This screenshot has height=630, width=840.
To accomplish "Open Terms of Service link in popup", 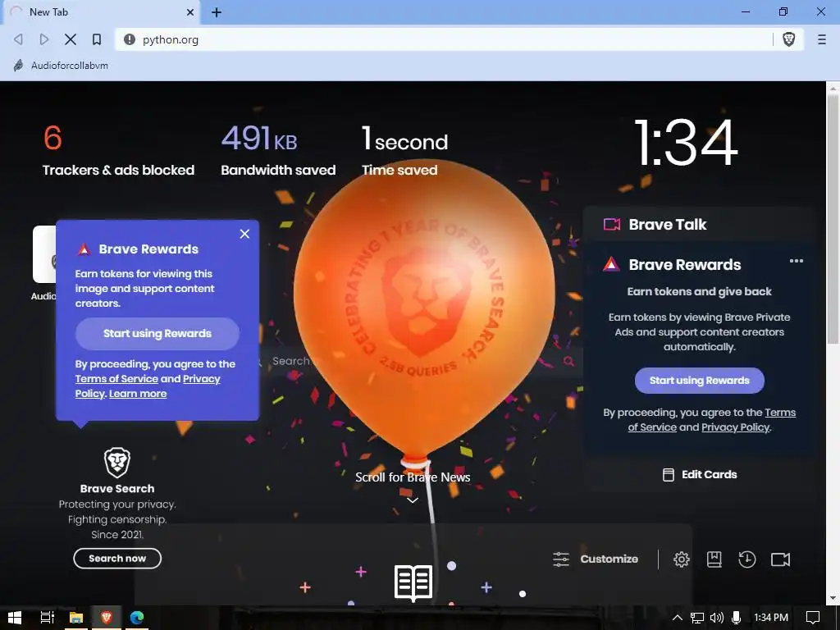I will pyautogui.click(x=116, y=379).
